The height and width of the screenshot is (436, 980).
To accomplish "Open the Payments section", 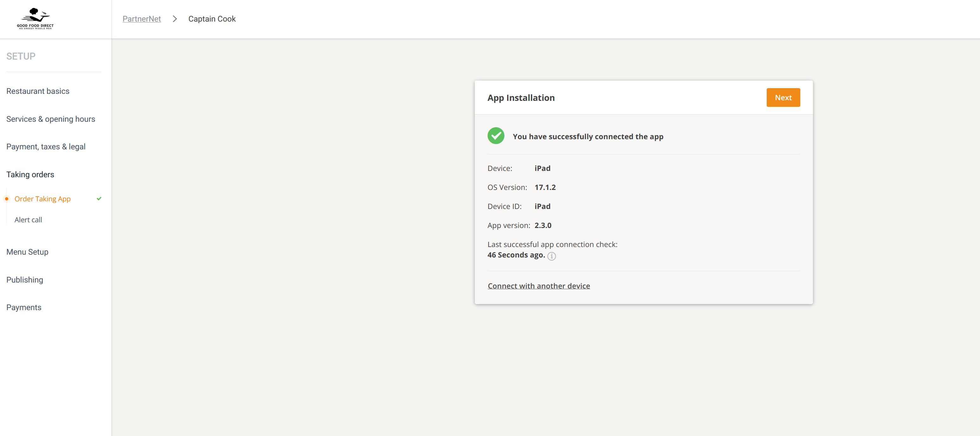I will click(23, 307).
